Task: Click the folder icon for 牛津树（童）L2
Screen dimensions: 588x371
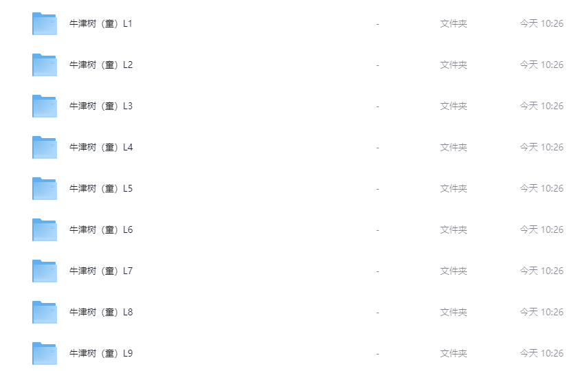Action: [x=45, y=65]
